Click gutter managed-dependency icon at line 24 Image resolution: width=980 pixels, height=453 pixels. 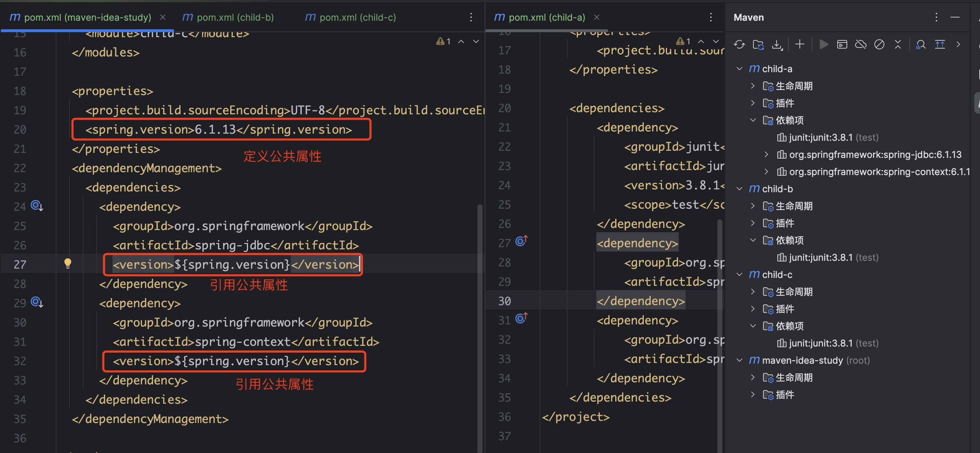click(36, 205)
